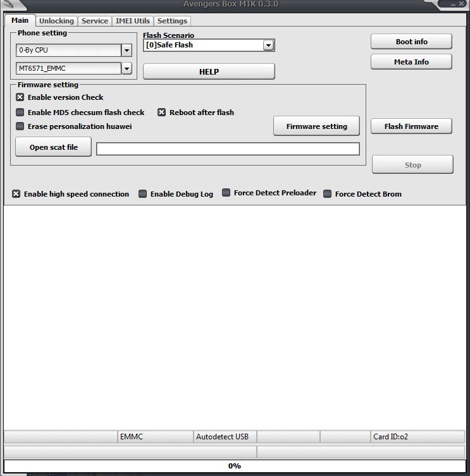
Task: Click the scat file path field
Action: click(x=228, y=149)
